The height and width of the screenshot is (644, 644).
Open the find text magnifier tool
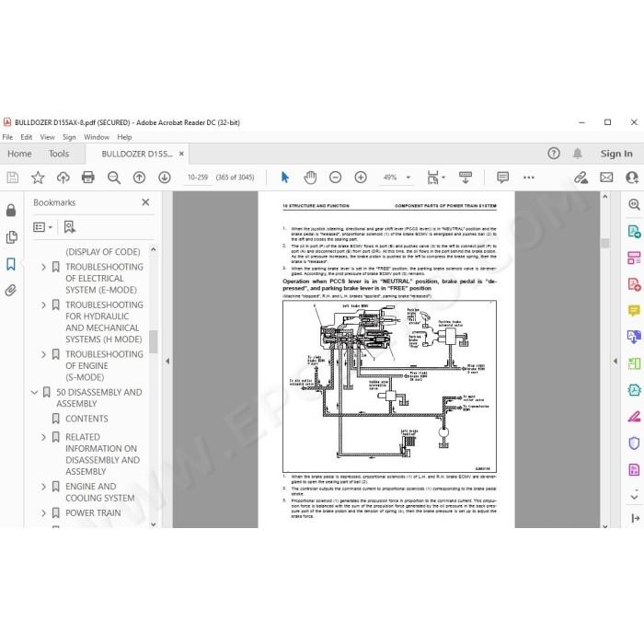tap(114, 178)
